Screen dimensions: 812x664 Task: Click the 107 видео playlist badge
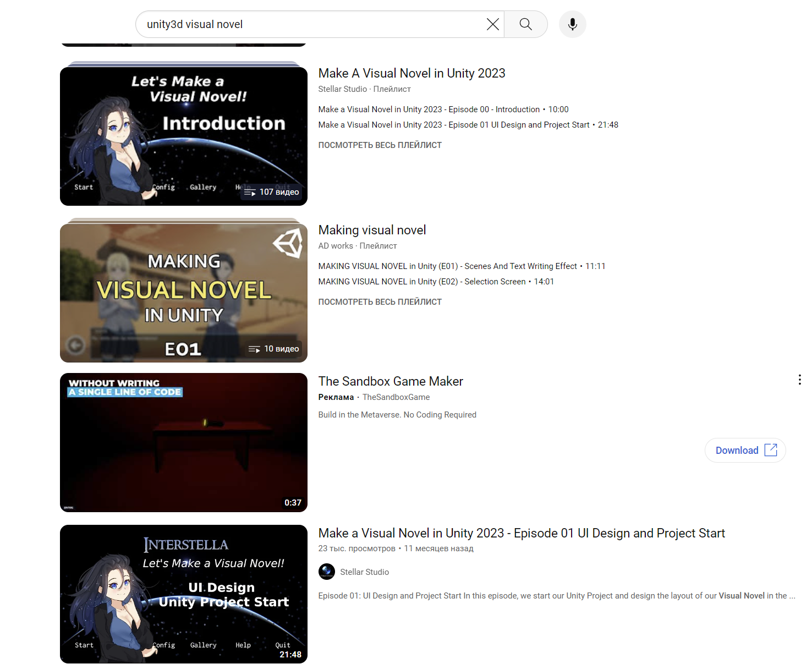[x=272, y=192]
